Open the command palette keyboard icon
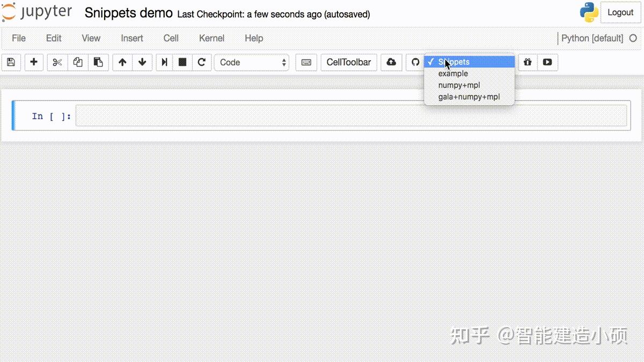Image resolution: width=644 pixels, height=362 pixels. coord(306,62)
